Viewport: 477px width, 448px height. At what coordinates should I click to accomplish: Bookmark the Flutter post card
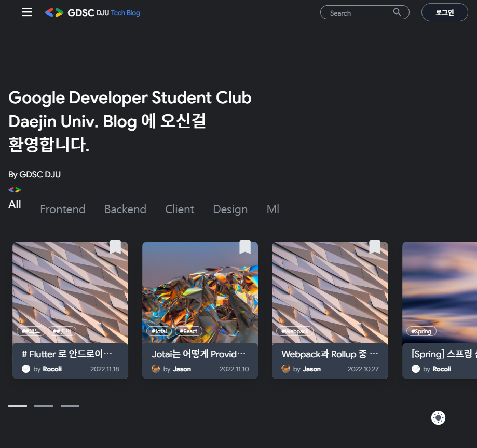pyautogui.click(x=115, y=247)
